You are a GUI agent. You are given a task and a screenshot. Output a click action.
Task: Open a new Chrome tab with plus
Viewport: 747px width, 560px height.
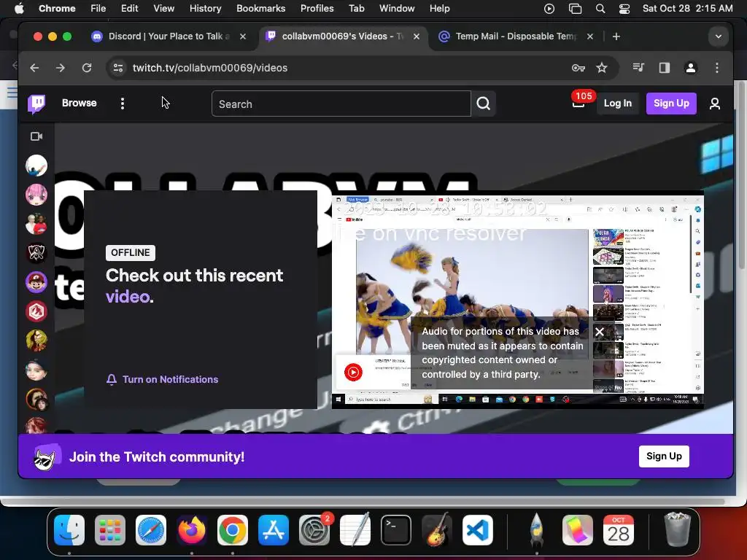pyautogui.click(x=616, y=36)
